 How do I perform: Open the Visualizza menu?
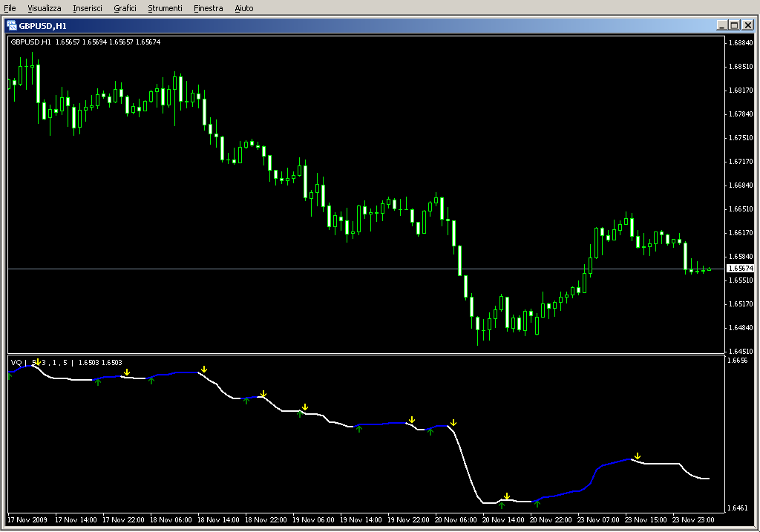pyautogui.click(x=44, y=8)
